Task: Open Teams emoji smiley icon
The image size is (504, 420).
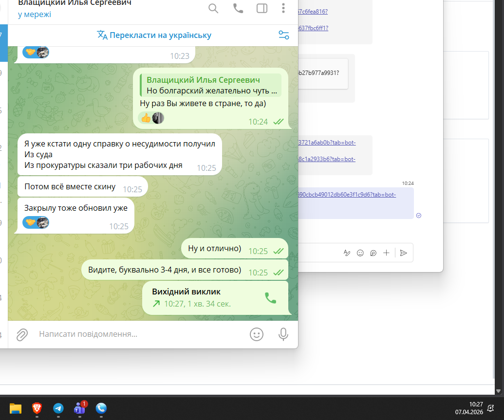Action: click(x=360, y=253)
